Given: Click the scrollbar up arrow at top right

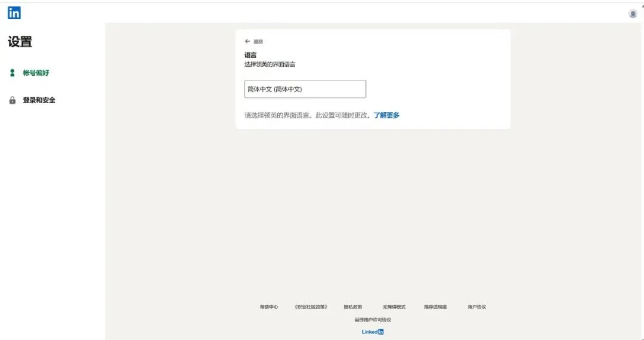Looking at the screenshot, I should click(642, 4).
